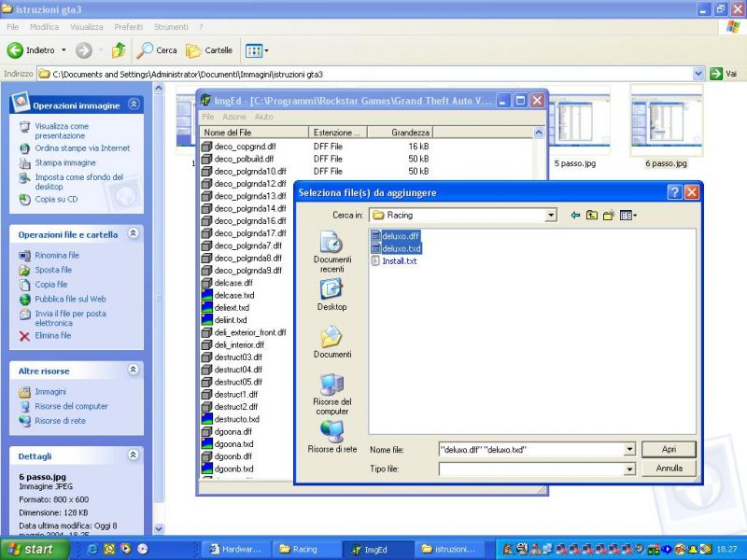This screenshot has height=560, width=747.
Task: Open Risorse del computer in Altre risorse
Action: pyautogui.click(x=71, y=406)
